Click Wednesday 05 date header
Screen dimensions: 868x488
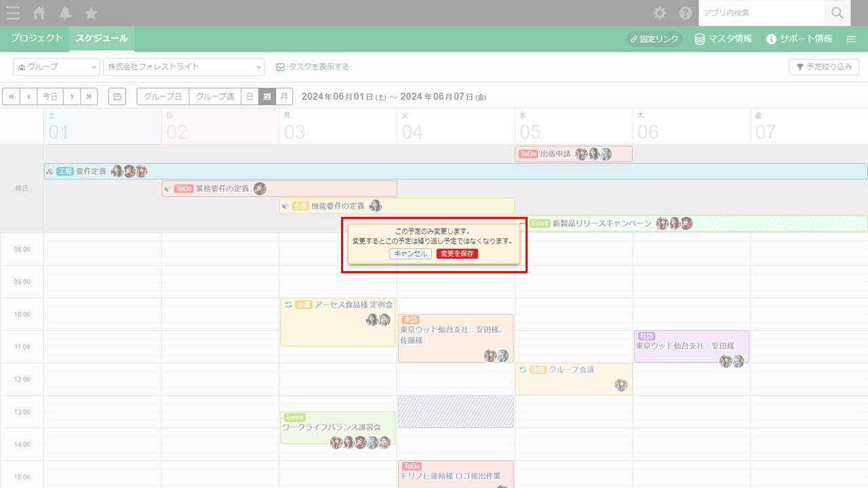coord(574,126)
